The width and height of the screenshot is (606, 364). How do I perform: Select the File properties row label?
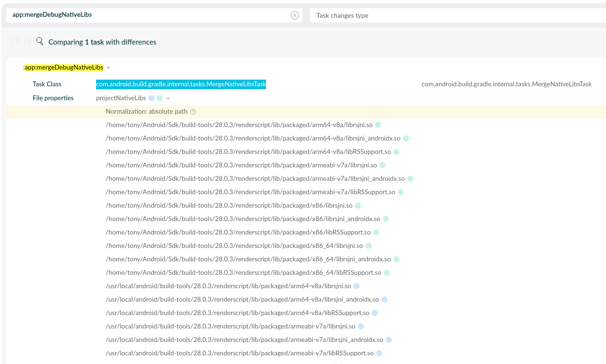point(53,98)
